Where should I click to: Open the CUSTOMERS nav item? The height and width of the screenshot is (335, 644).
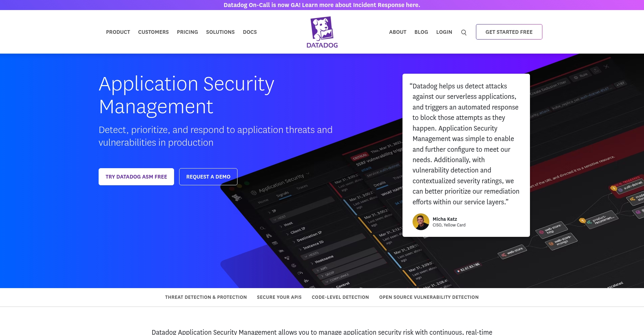(x=153, y=32)
